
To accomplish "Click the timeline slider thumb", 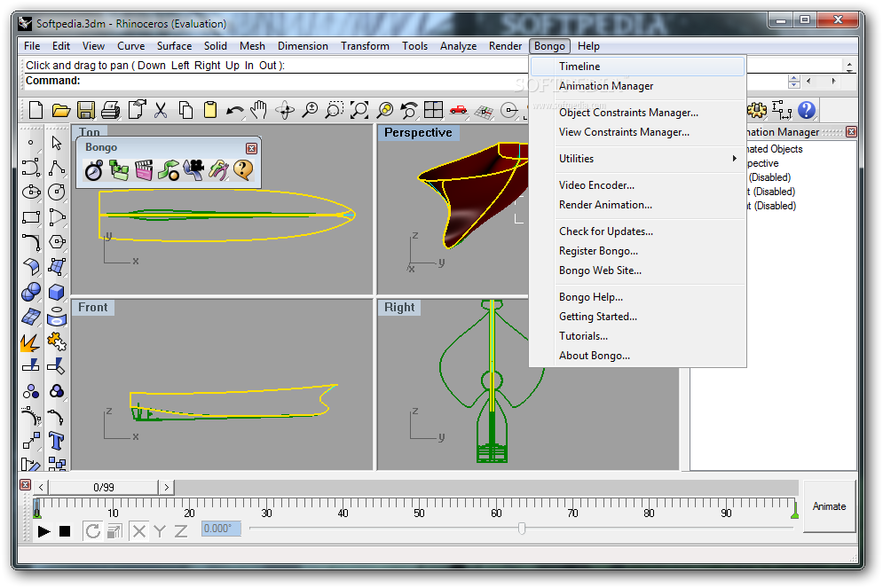I will [x=522, y=529].
